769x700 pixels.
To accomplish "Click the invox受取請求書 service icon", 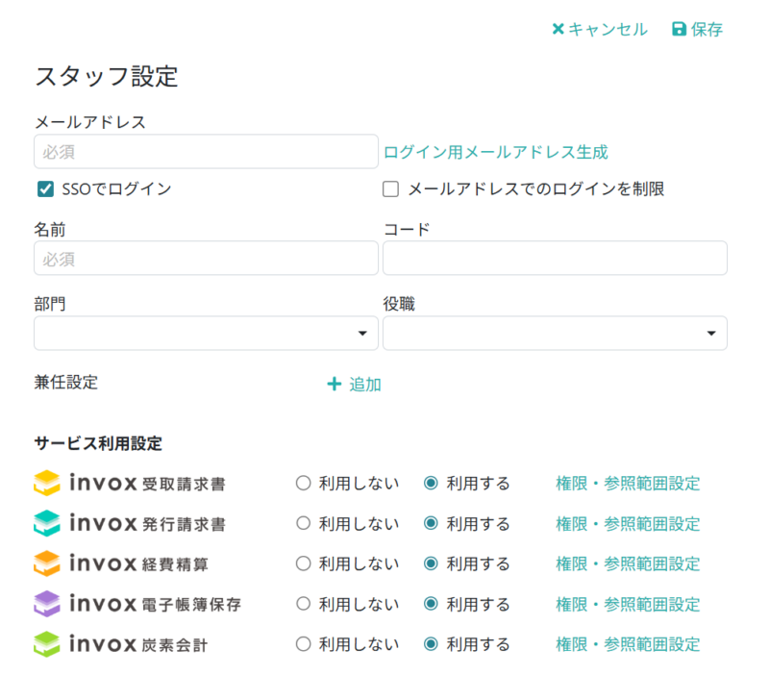I will 45,484.
